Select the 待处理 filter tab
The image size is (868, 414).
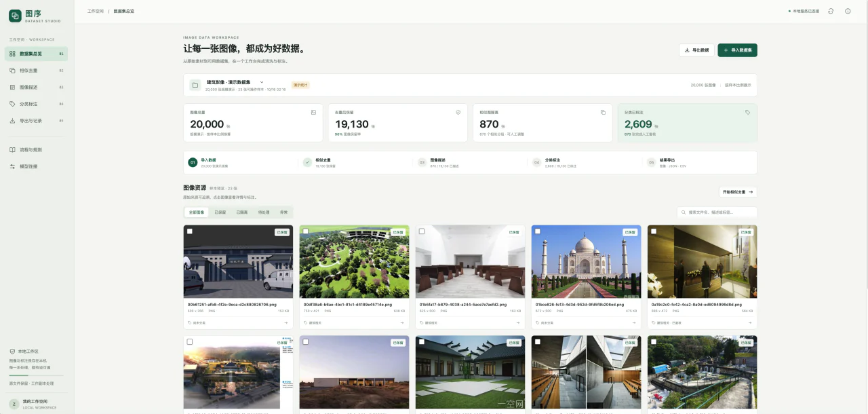264,212
